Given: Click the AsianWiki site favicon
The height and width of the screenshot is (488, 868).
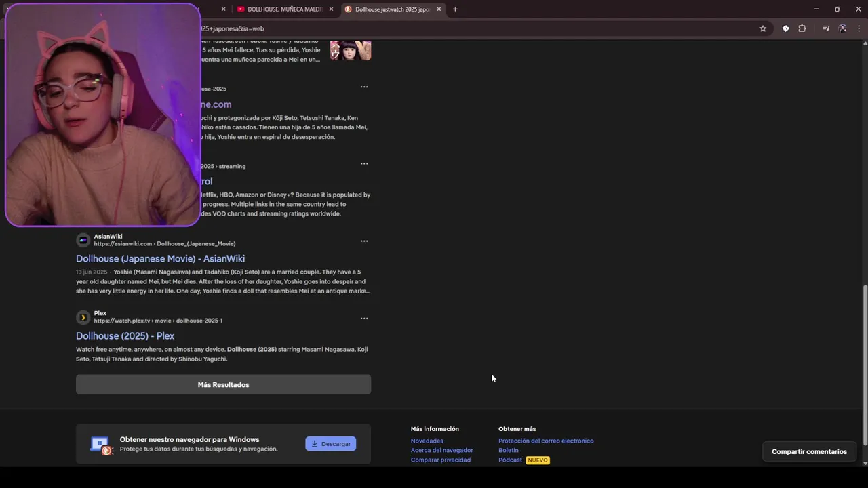Looking at the screenshot, I should coord(83,240).
